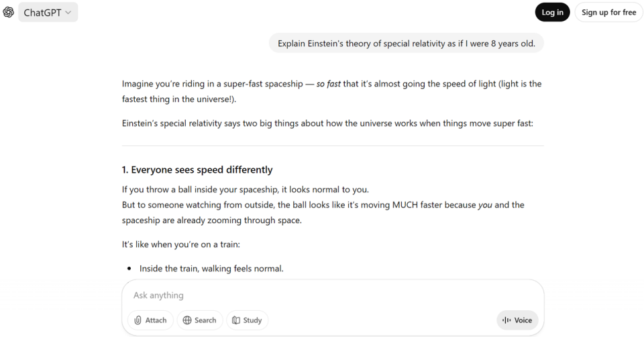The height and width of the screenshot is (337, 644).
Task: Click Sign up for free
Action: tap(608, 12)
